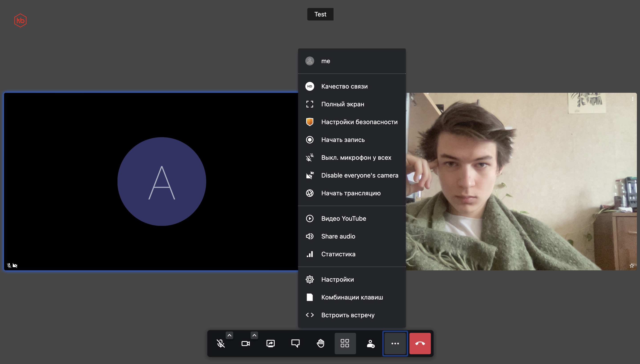
Task: Open Настройки безопасности
Action: [x=352, y=122]
